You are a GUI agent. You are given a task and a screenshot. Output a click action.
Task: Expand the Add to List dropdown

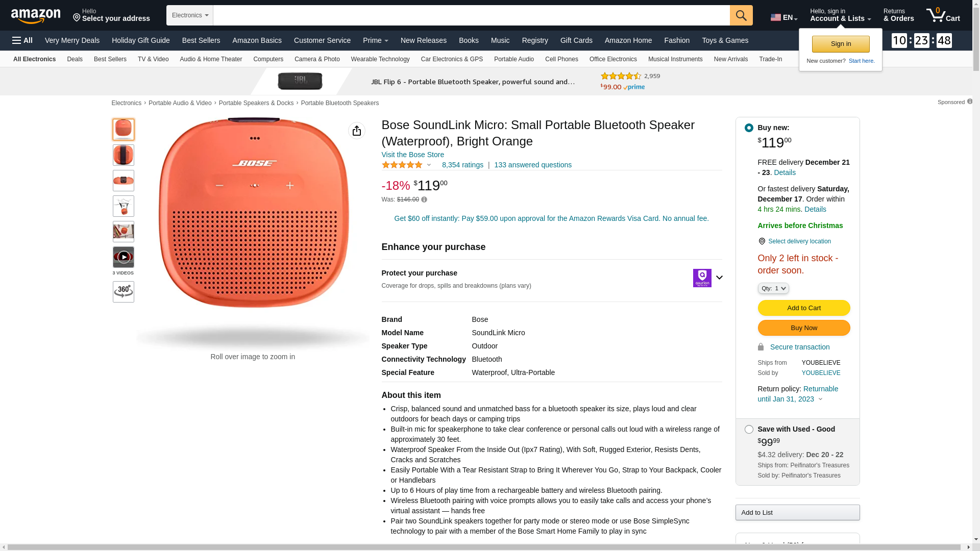(797, 512)
